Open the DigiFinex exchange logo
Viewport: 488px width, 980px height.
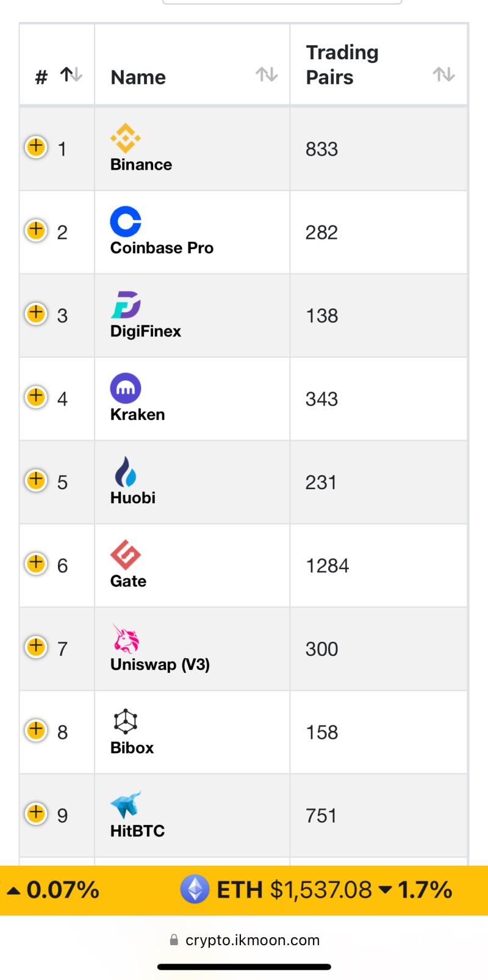coord(126,305)
